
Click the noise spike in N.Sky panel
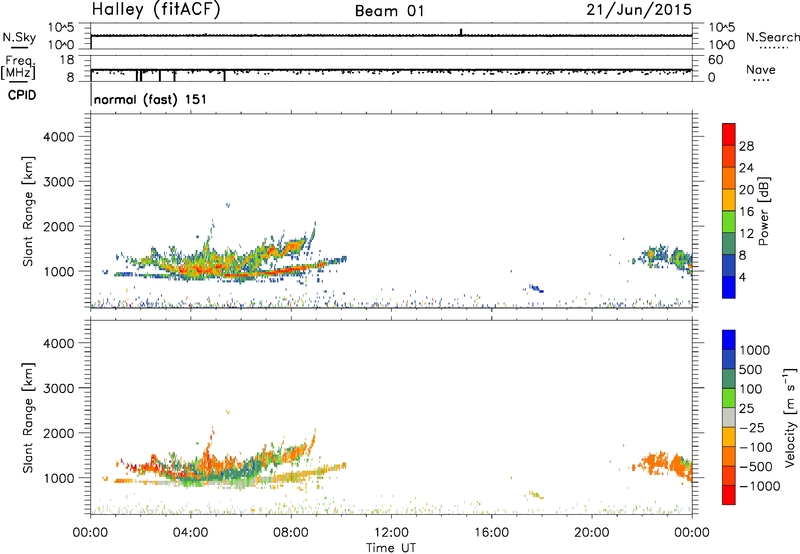[x=461, y=32]
